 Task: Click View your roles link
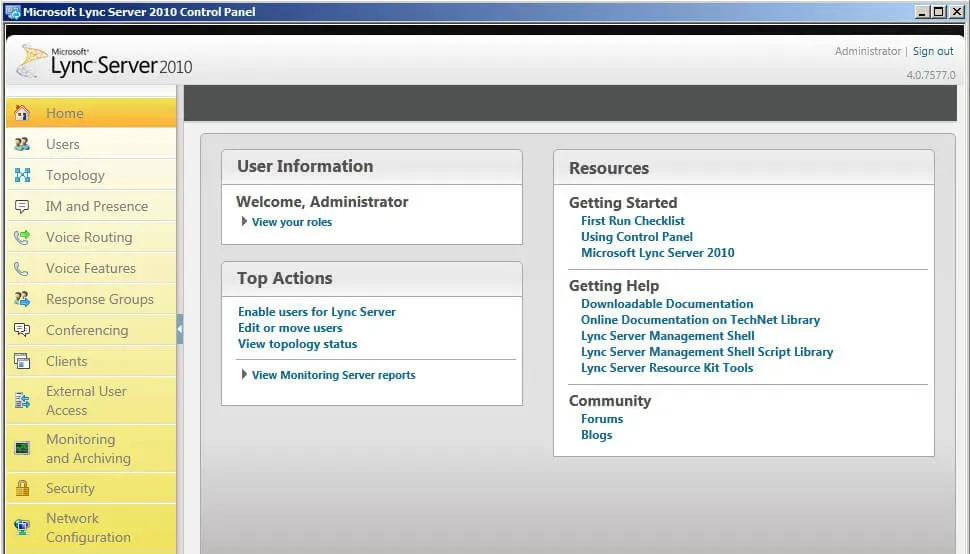point(292,222)
